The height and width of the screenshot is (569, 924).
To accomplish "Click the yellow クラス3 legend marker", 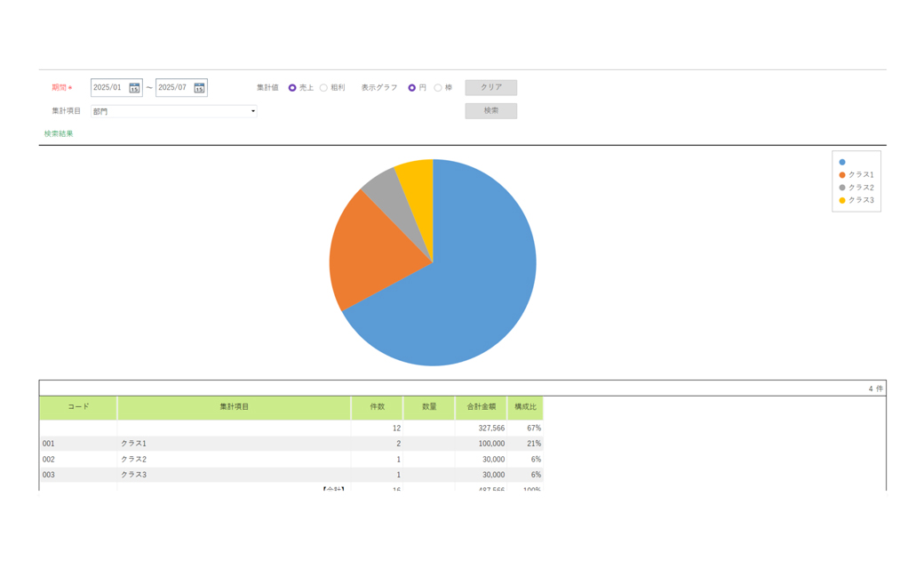I will tap(842, 200).
